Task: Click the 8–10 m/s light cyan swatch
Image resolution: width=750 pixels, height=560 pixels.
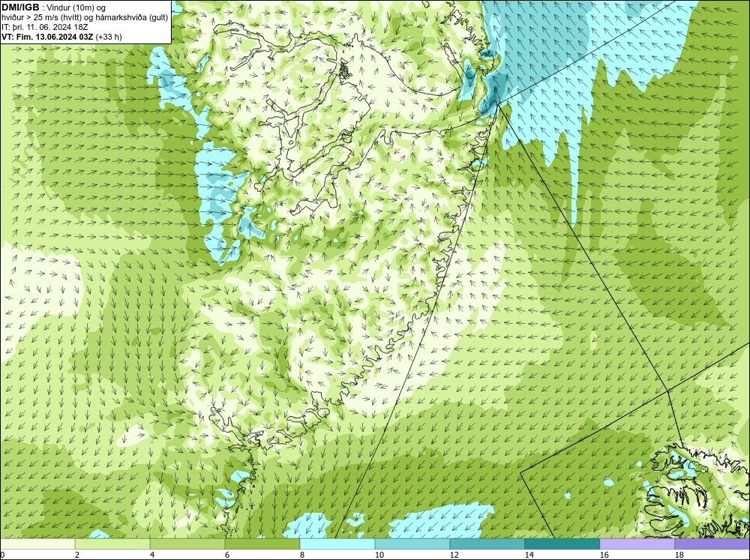Action: (337, 544)
